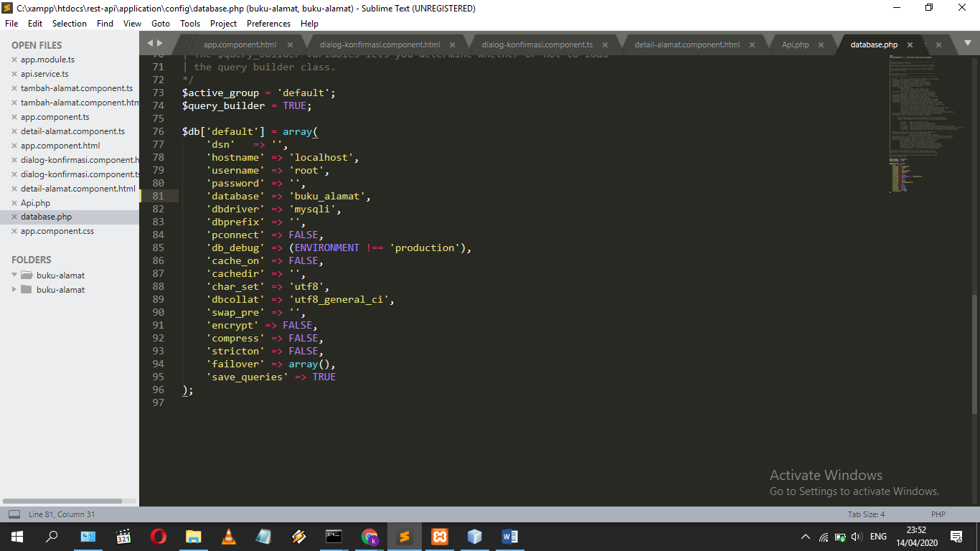The height and width of the screenshot is (551, 980).
Task: Close the dialog-konfirmasi.component.html tab
Action: 453,44
